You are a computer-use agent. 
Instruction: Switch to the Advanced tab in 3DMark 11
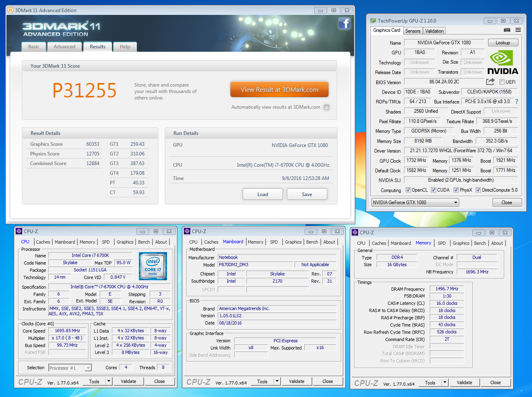coord(64,47)
